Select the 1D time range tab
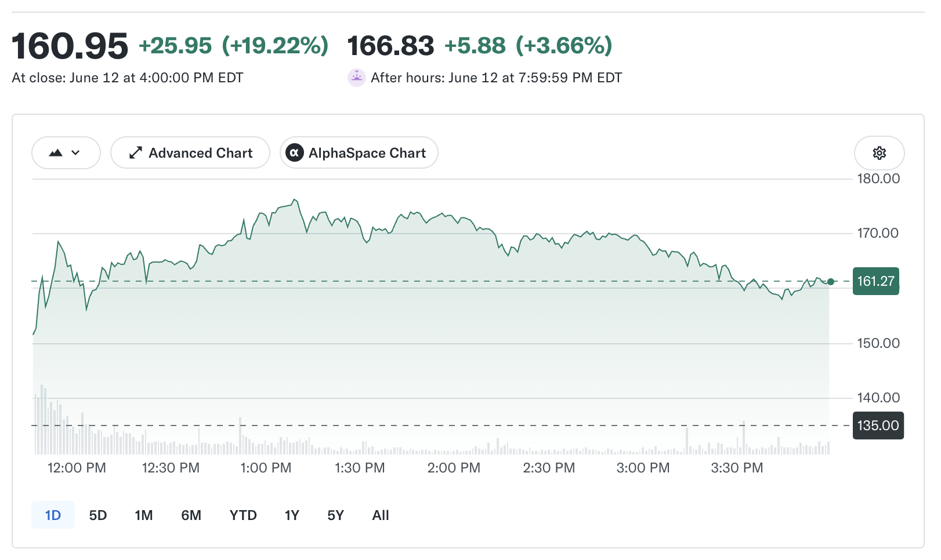941x560 pixels. (x=53, y=515)
